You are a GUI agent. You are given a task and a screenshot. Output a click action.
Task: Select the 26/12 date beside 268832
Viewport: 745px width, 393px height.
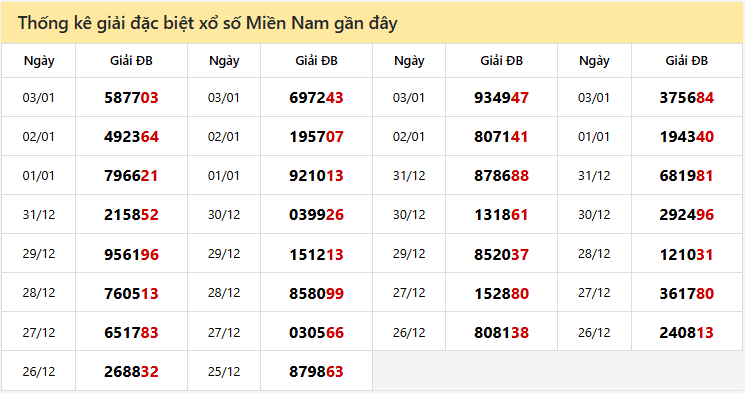point(38,372)
